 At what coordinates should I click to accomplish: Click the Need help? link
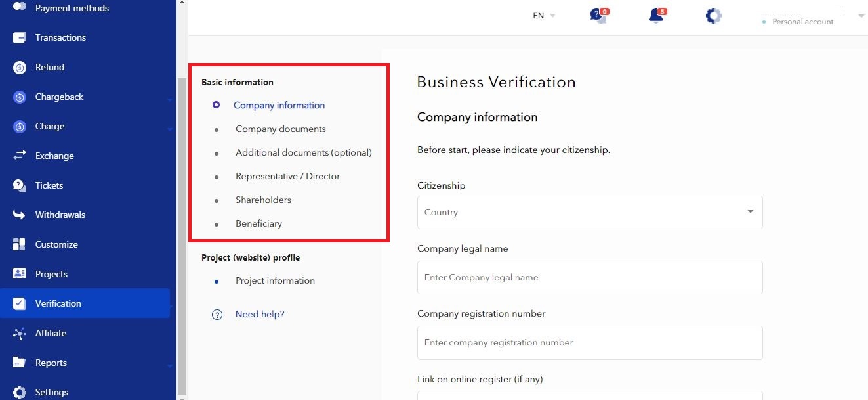tap(260, 314)
